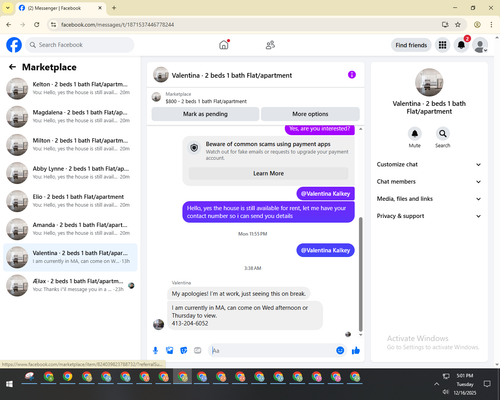The image size is (500, 400).
Task: Click the taskbar volume icon
Action: [446, 392]
